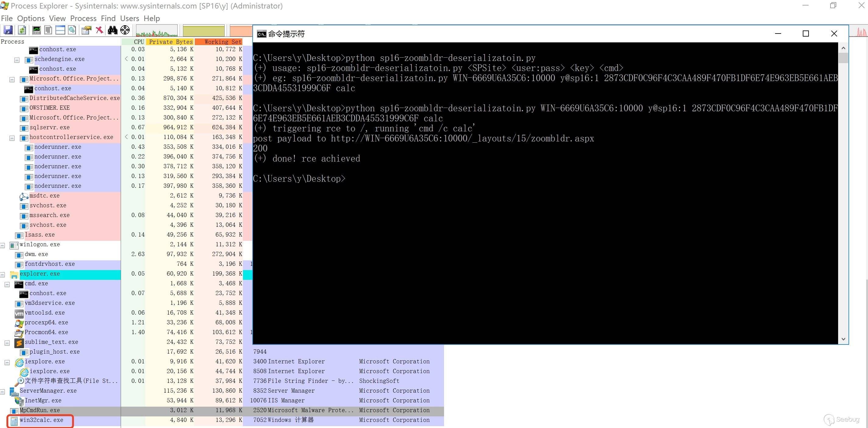Collapse the hostcontrollerservice.exe tree node
Image resolution: width=868 pixels, height=428 pixels.
[x=12, y=138]
